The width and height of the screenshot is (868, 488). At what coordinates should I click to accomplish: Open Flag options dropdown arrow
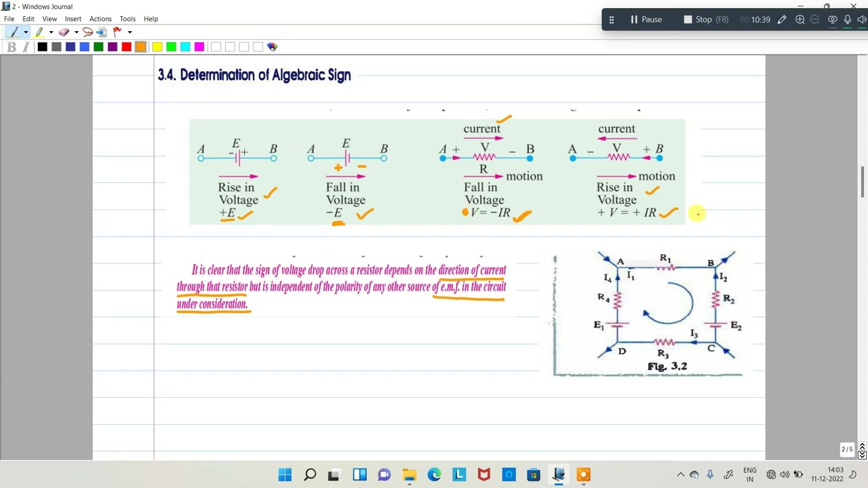(x=130, y=32)
